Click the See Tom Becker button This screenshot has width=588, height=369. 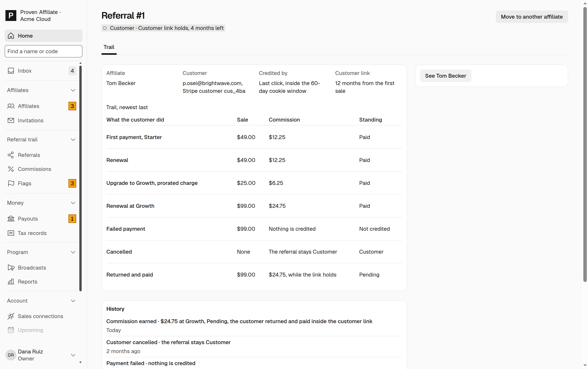[x=445, y=76]
